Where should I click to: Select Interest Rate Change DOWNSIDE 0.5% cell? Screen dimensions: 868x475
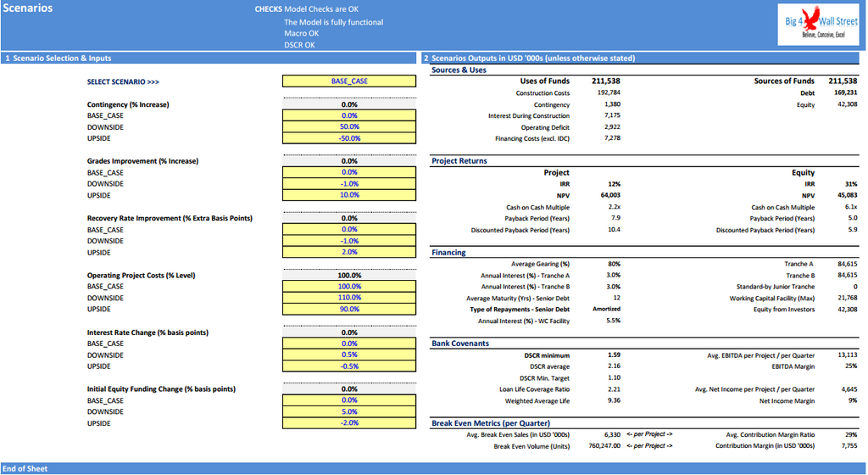pos(348,355)
